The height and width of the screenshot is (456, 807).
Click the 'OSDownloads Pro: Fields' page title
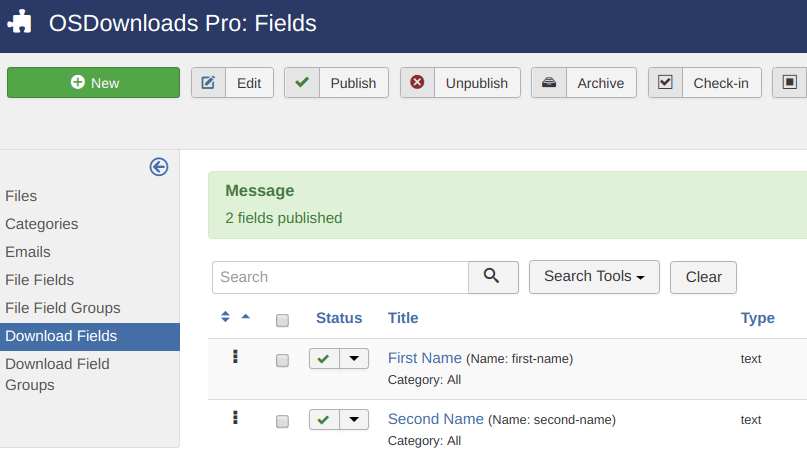(x=183, y=23)
